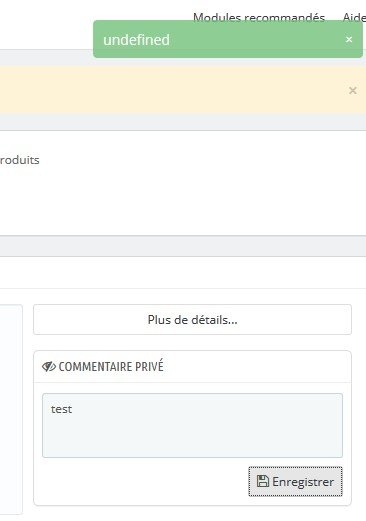Open the "Plus de détails..." button
This screenshot has width=366, height=521.
click(192, 319)
